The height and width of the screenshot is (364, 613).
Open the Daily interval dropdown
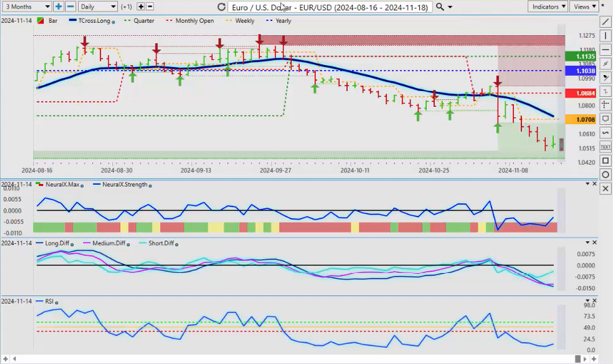pyautogui.click(x=98, y=7)
